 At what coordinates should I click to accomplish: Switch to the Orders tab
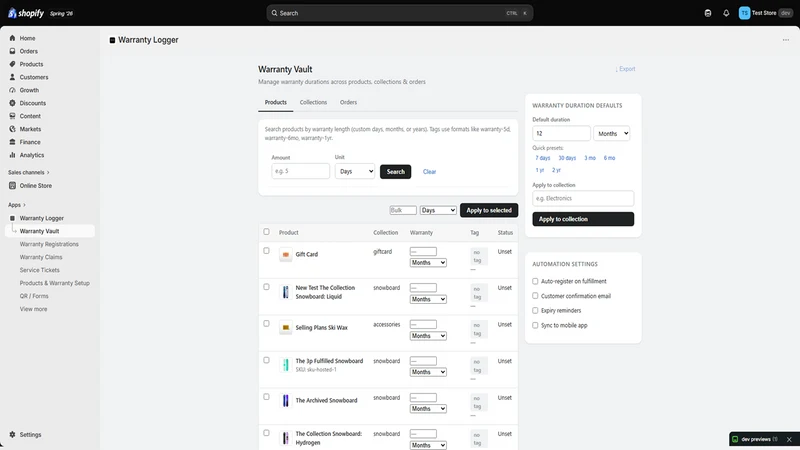[x=348, y=103]
